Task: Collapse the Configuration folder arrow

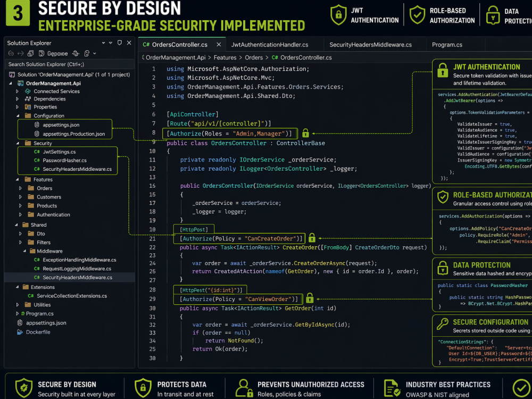Action: [x=18, y=115]
